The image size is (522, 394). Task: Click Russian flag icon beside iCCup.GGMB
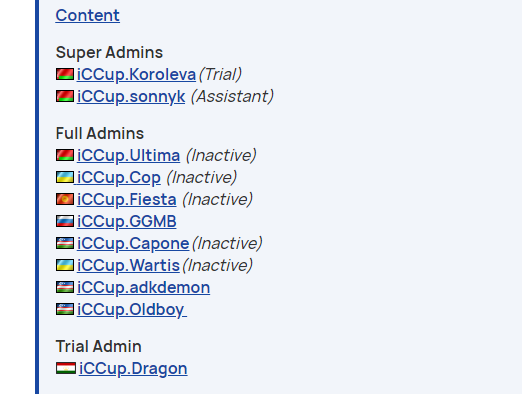click(x=65, y=221)
